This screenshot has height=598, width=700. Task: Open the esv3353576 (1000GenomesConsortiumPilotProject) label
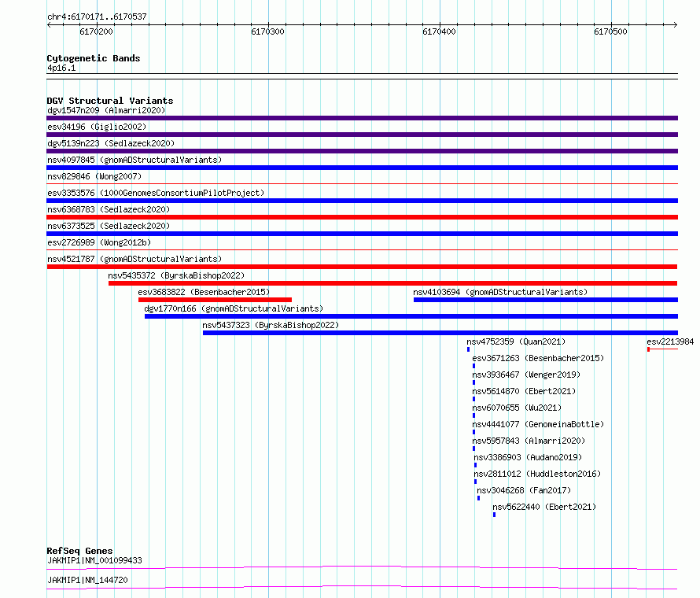(156, 193)
